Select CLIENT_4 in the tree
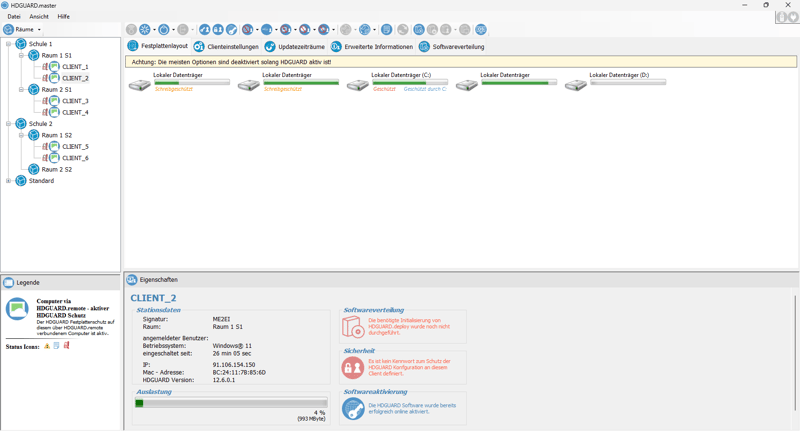Viewport: 800px width, 431px height. click(75, 112)
